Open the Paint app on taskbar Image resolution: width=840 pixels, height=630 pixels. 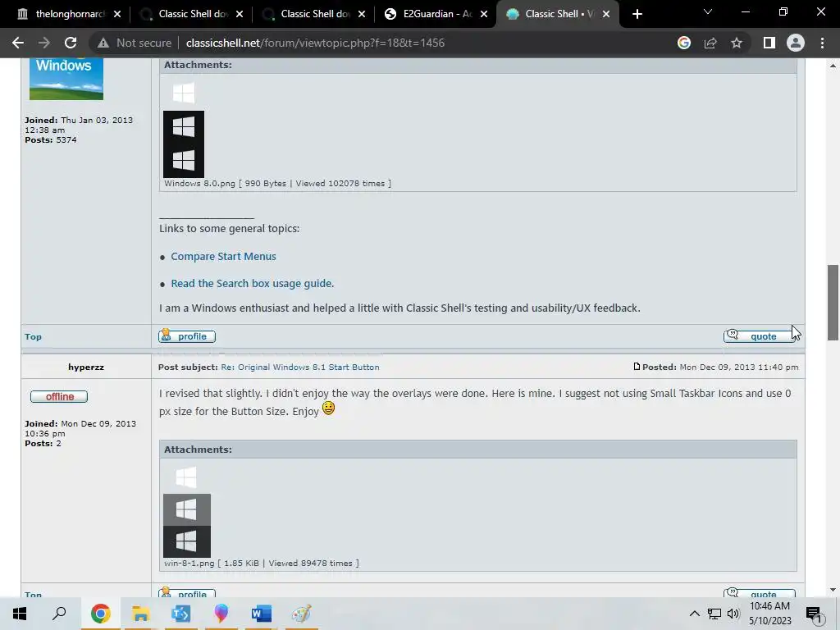point(301,614)
